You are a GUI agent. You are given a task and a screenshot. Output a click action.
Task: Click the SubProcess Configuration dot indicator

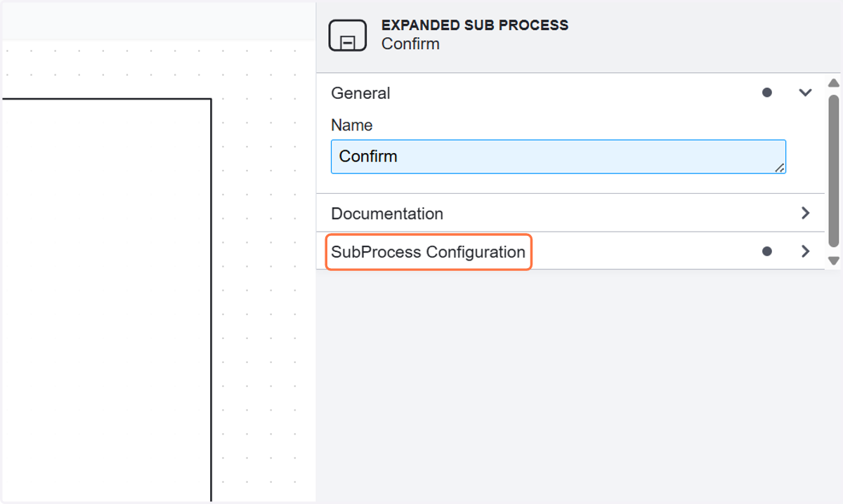pos(767,251)
